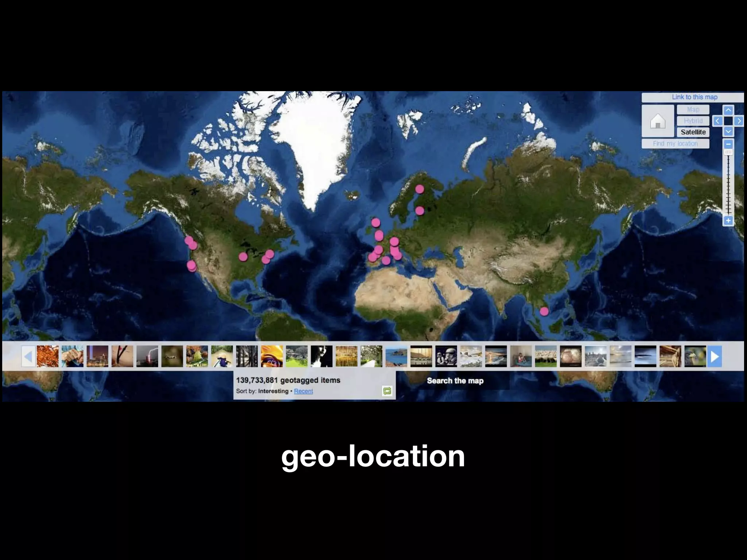Screen dimensions: 747x560
Task: Click the zoom slider track near the plus button
Action: click(x=728, y=210)
